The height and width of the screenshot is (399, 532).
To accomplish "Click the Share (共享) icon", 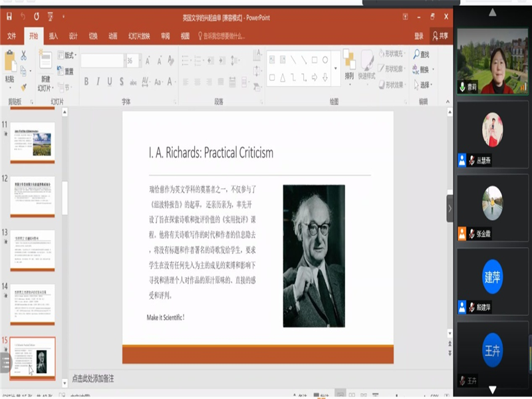I will (x=440, y=36).
